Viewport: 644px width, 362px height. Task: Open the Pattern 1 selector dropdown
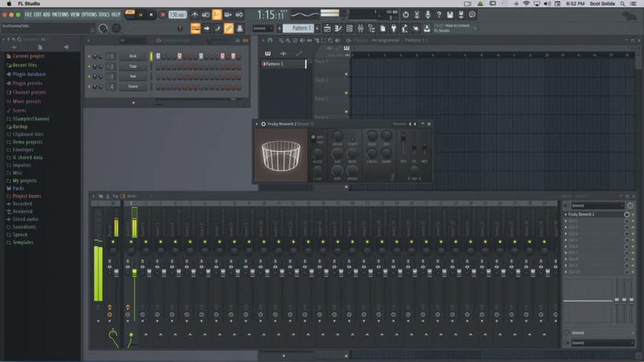[299, 29]
